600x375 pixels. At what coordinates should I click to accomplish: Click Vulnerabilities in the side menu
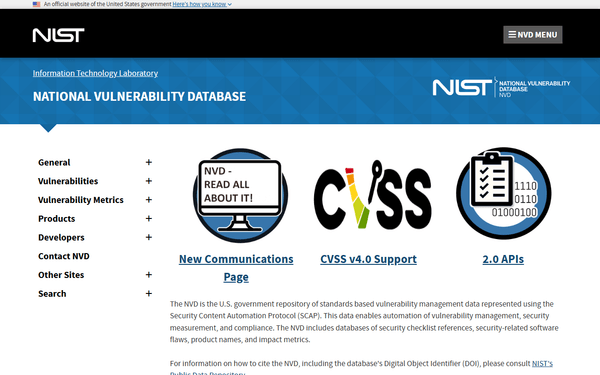click(x=68, y=181)
